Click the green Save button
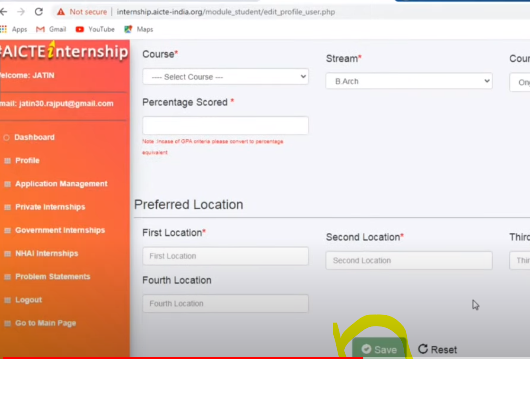The height and width of the screenshot is (406, 530). (x=379, y=348)
